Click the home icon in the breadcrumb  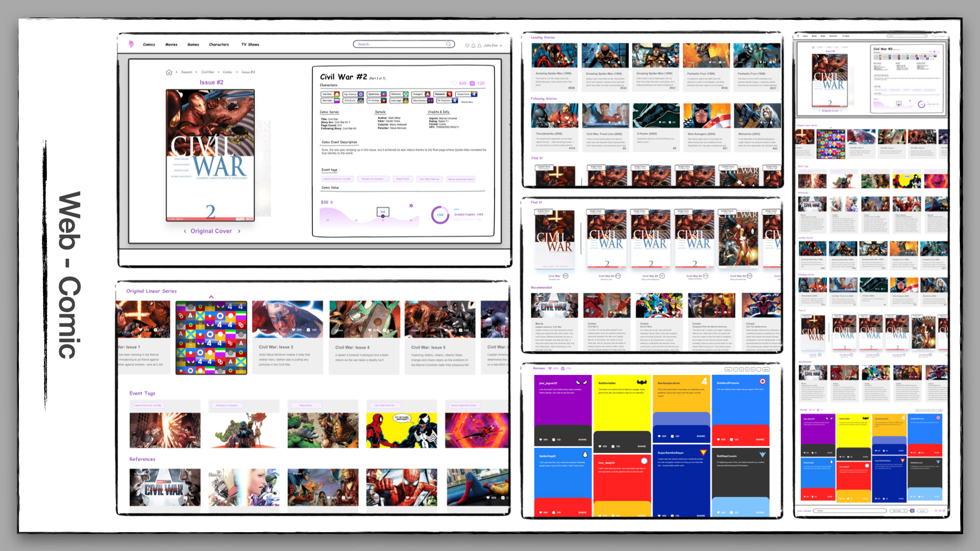click(169, 72)
